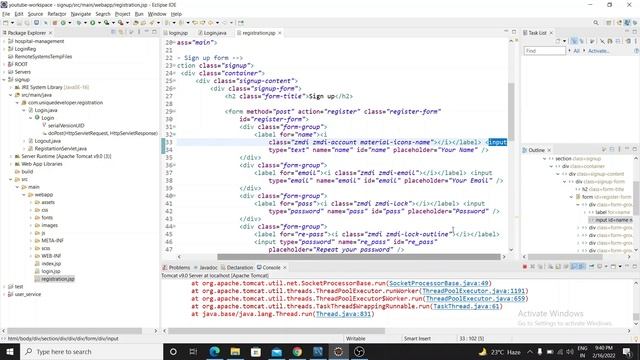Click the editor horizontal scrollbar thumb
The height and width of the screenshot is (360, 640).
click(x=359, y=257)
